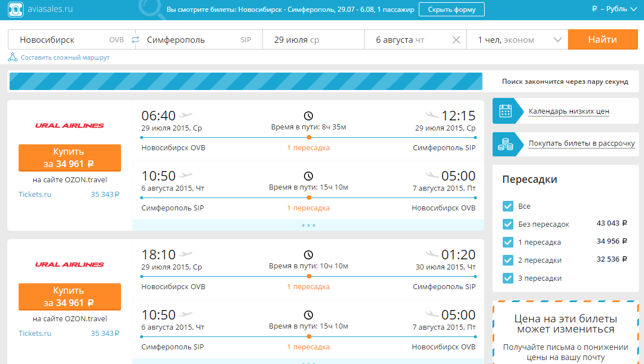Image resolution: width=644 pixels, height=364 pixels.
Task: Swap origin and destination cities arrows
Action: 136,40
